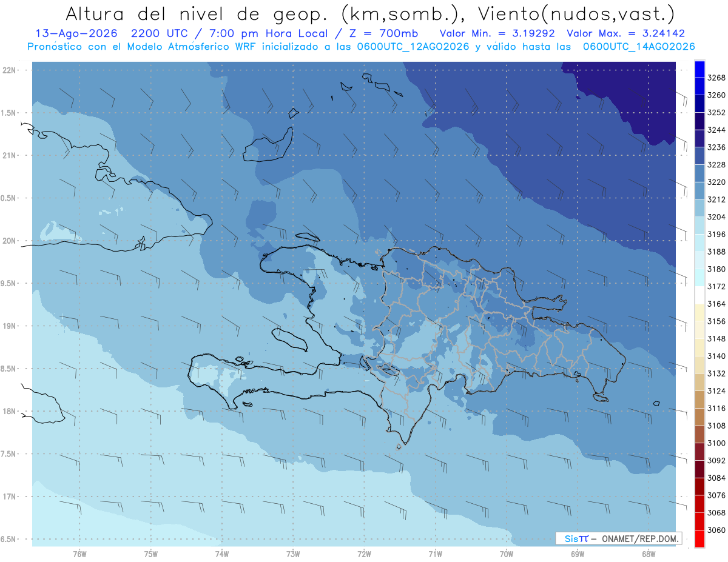
Task: Click the "SisPI – ONAMET/REP.DOM." credit box
Action: click(619, 538)
